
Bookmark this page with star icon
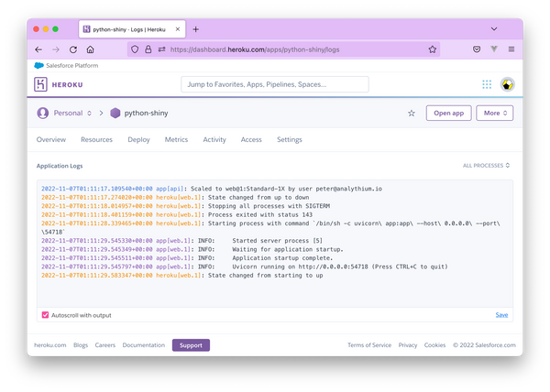pyautogui.click(x=432, y=49)
